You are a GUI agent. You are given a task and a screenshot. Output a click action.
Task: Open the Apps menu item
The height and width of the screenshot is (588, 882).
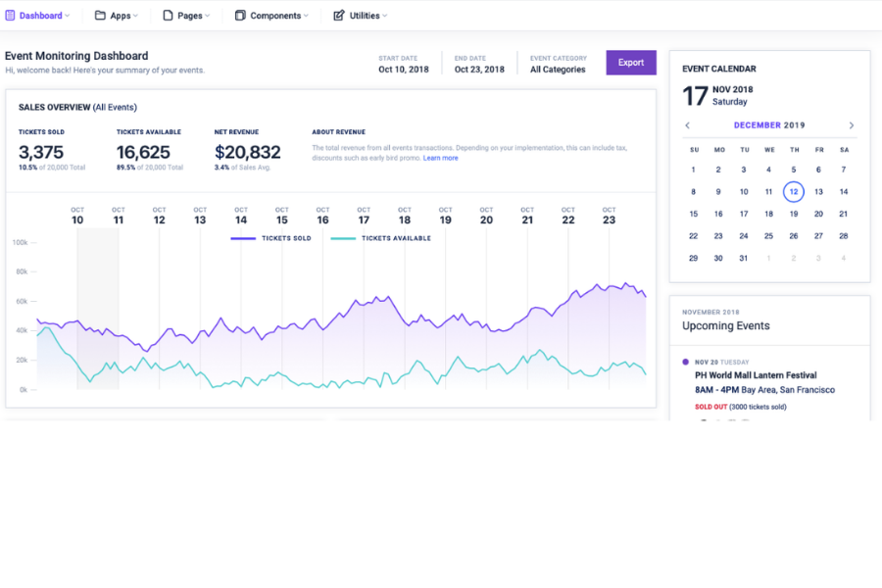pos(117,16)
